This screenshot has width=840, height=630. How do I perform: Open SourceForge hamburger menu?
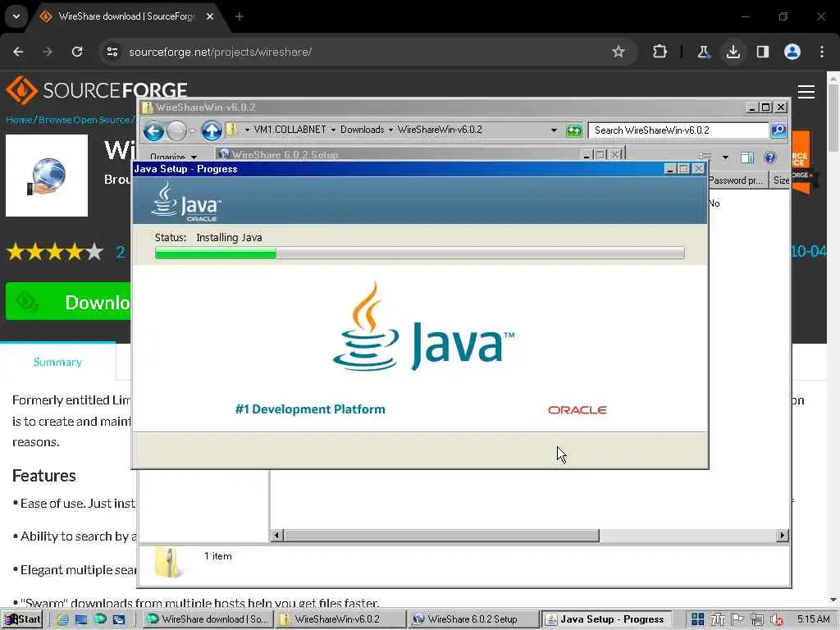point(806,92)
